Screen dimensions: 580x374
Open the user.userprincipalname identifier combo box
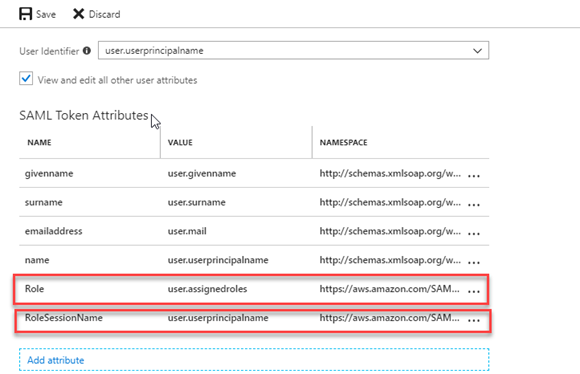coord(293,50)
